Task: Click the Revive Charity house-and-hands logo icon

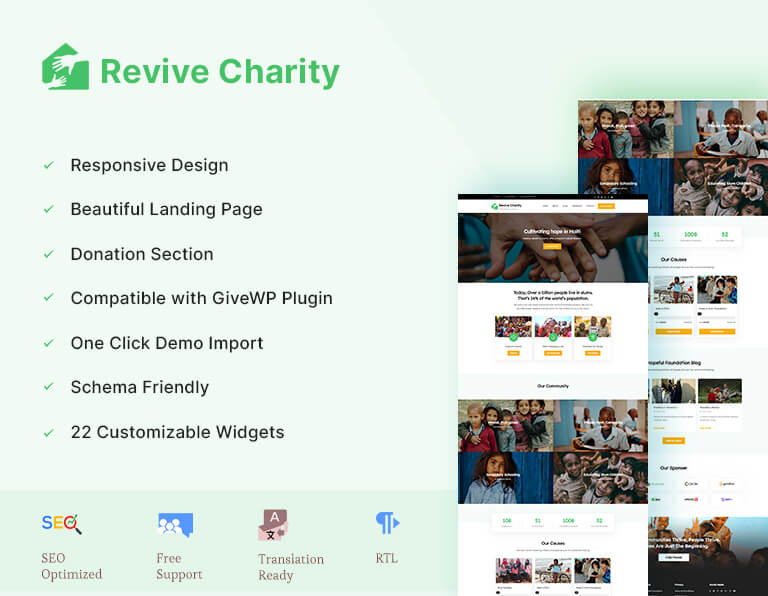Action: [65, 67]
